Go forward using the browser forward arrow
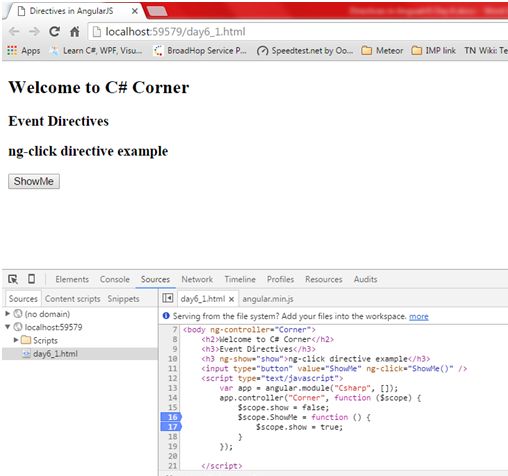508x476 pixels. point(34,32)
